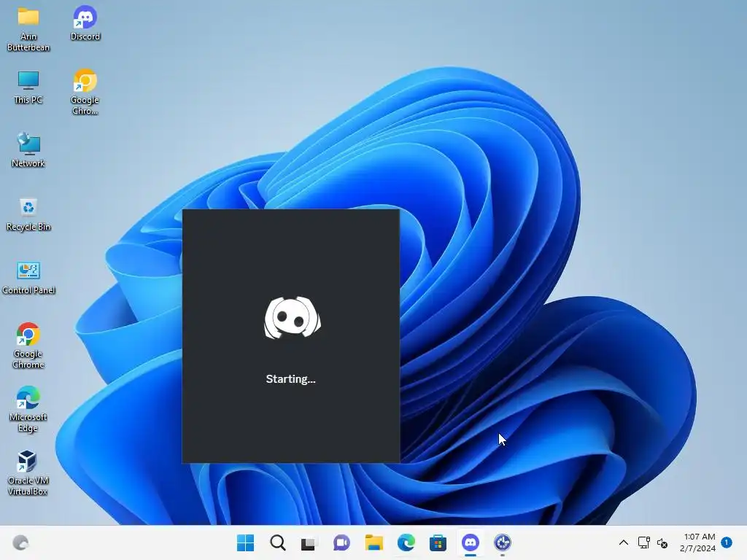Open the network status tray icon
747x560 pixels.
643,542
